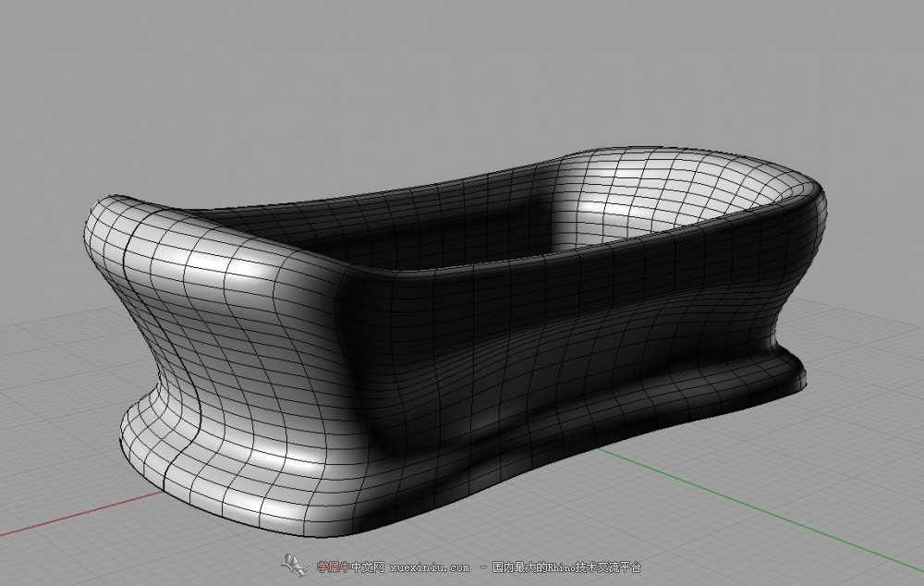The image size is (924, 586).
Task: Click the rhino logo icon in the watermark
Action: point(294,565)
